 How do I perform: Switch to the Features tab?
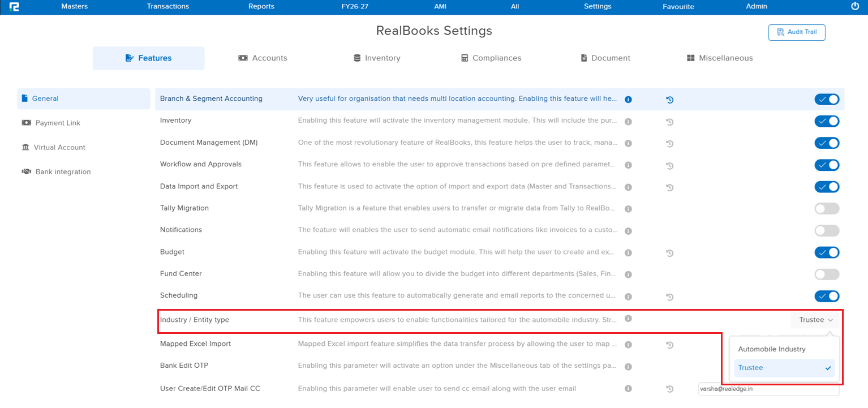click(149, 58)
